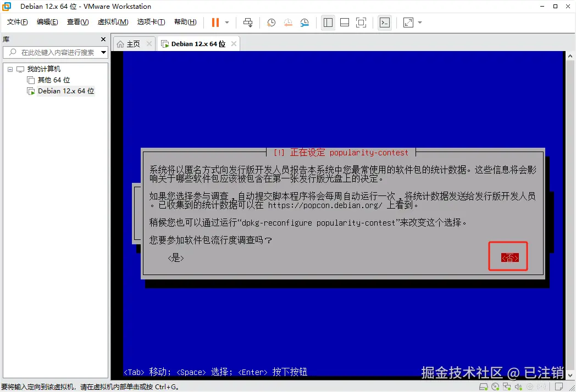
Task: Choose 是 to join the package survey
Action: [175, 257]
